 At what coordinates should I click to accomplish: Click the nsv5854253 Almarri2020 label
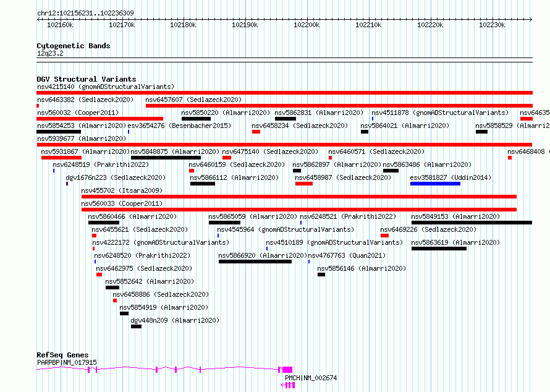point(82,126)
